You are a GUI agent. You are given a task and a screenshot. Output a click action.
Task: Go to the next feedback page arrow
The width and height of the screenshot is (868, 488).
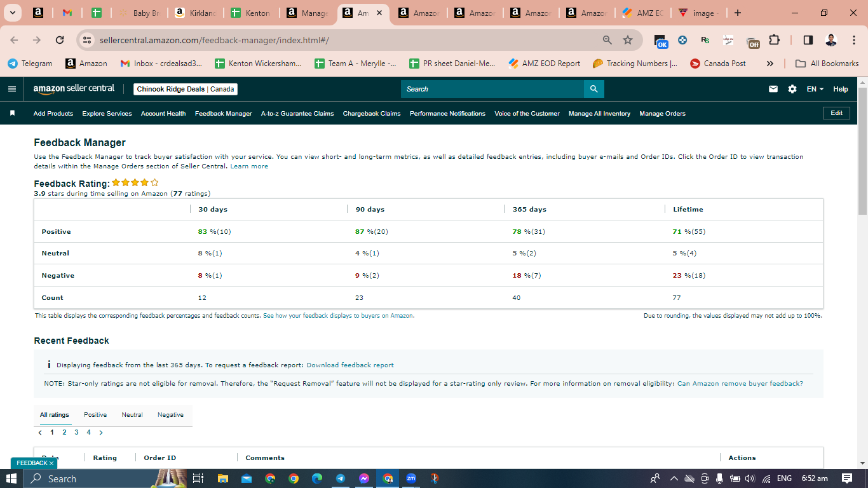(x=101, y=433)
